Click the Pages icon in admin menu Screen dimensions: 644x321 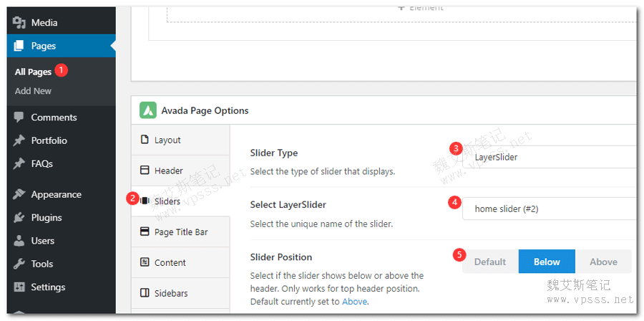19,46
